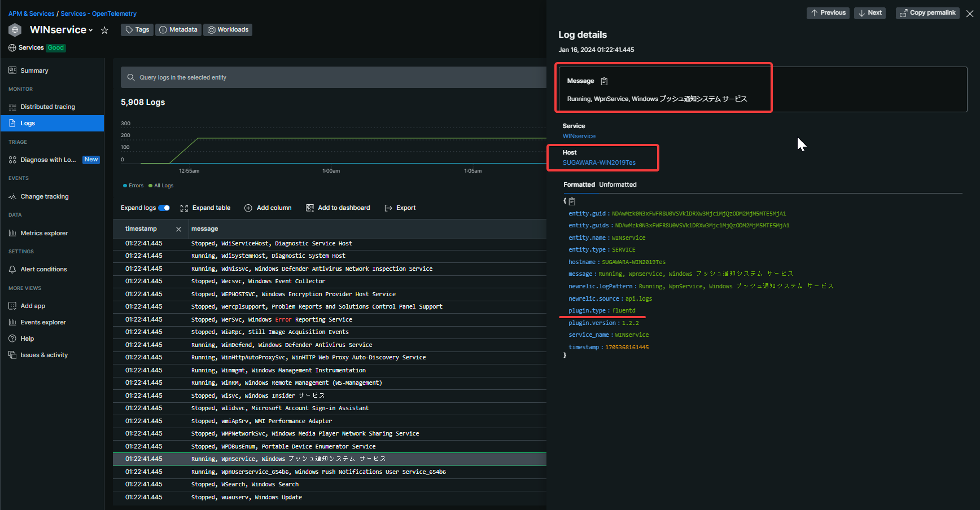The width and height of the screenshot is (980, 510).
Task: Select the Formatted tab in Log details
Action: tap(580, 184)
